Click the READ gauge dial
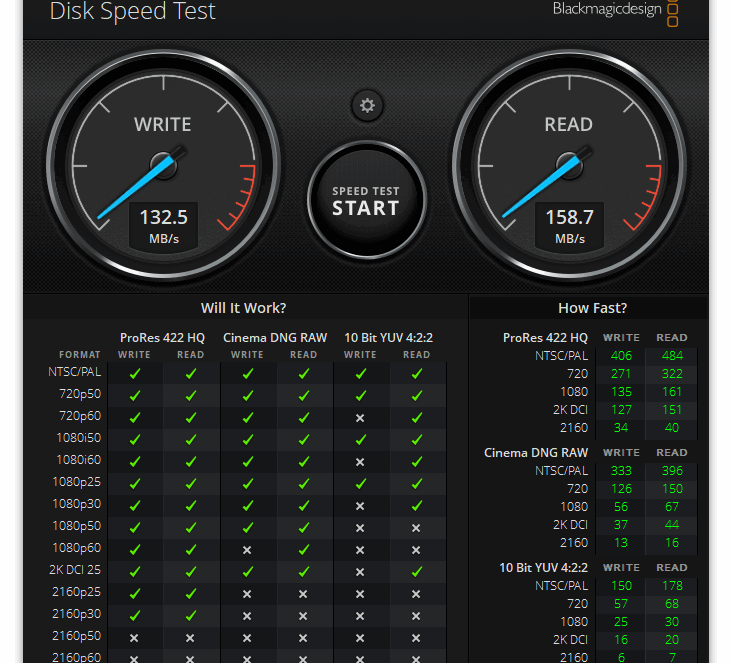The image size is (732, 663). (570, 165)
